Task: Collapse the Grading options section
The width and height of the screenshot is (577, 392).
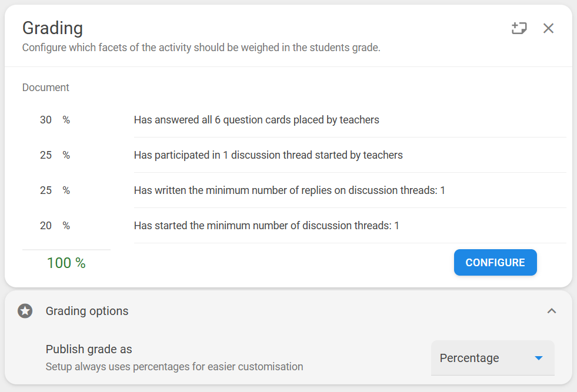Action: pos(551,311)
